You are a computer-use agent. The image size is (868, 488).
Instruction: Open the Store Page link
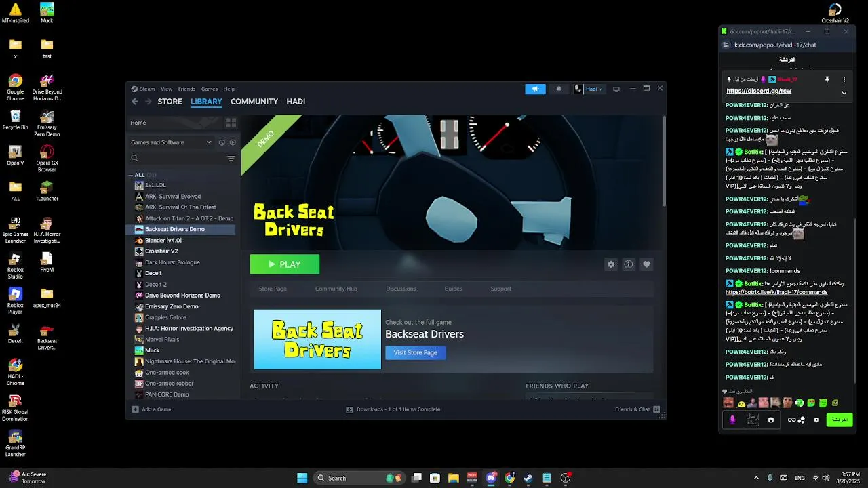point(273,289)
